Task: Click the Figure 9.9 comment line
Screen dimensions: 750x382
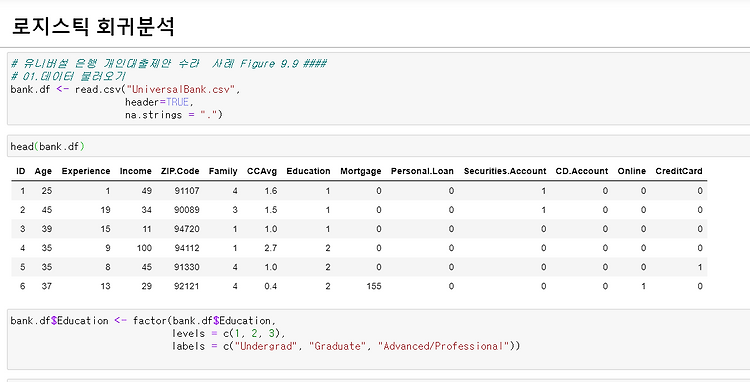Action: pos(168,64)
